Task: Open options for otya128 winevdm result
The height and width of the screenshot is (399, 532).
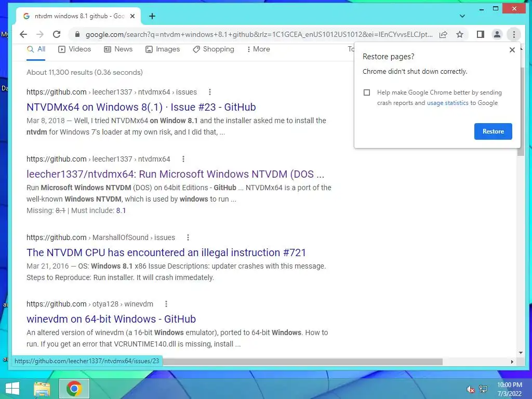Action: tap(166, 304)
